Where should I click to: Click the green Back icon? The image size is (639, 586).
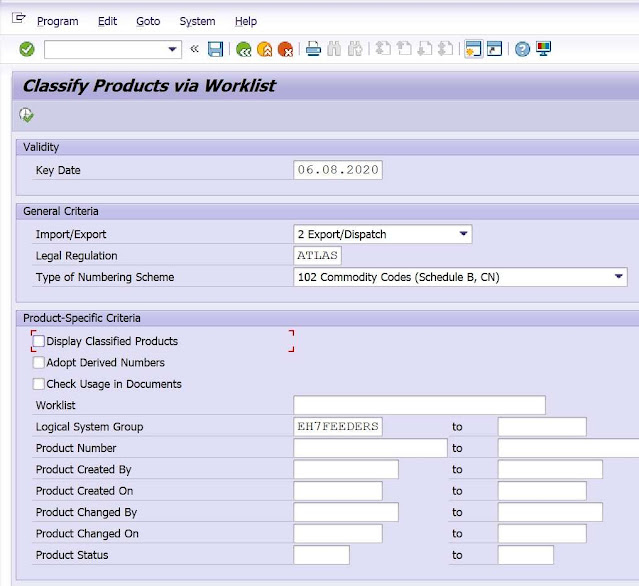[x=244, y=50]
